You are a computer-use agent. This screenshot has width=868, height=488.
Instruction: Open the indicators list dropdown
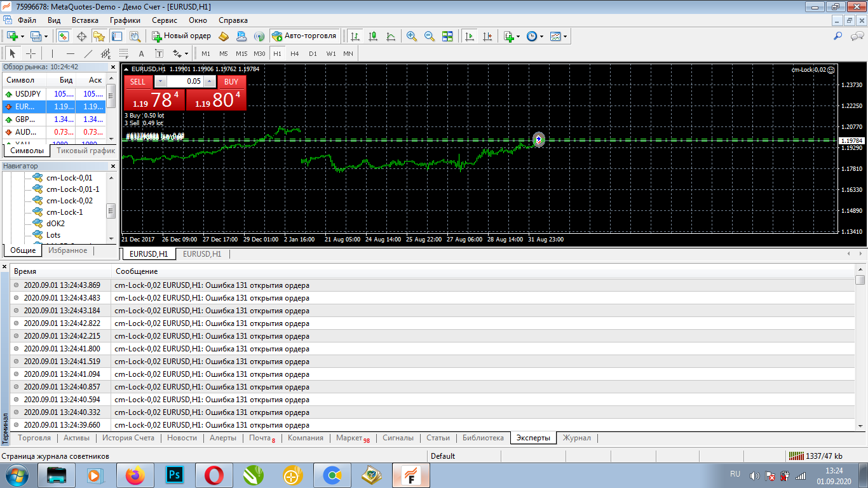click(511, 36)
